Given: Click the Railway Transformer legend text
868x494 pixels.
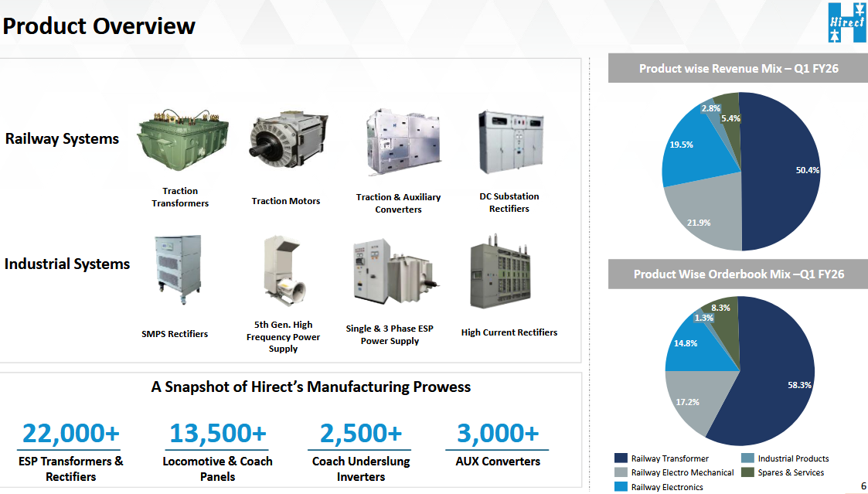Looking at the screenshot, I should (670, 458).
